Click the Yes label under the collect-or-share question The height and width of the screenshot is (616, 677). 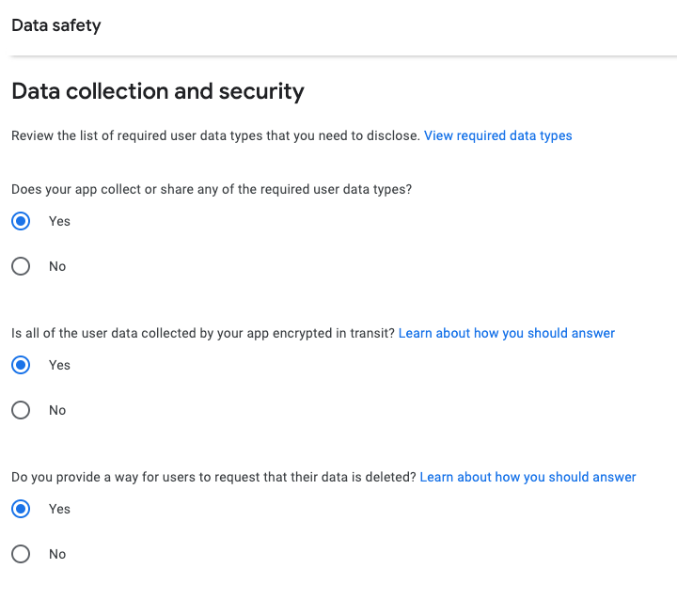59,221
